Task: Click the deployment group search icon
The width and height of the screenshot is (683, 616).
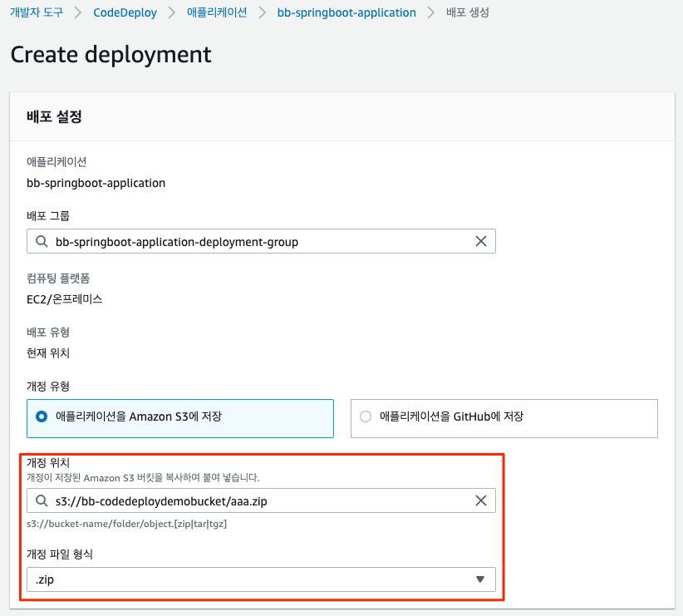Action: (42, 241)
